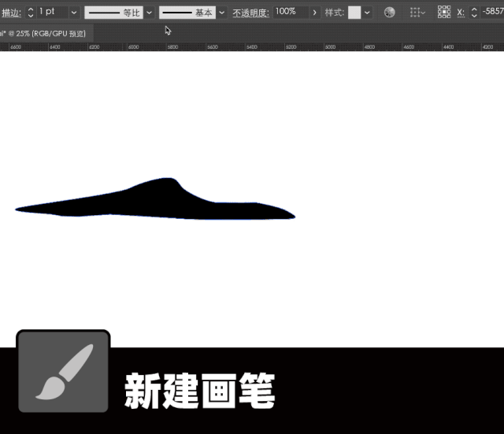Expand the variable width profile 等比 dropdown

[149, 13]
